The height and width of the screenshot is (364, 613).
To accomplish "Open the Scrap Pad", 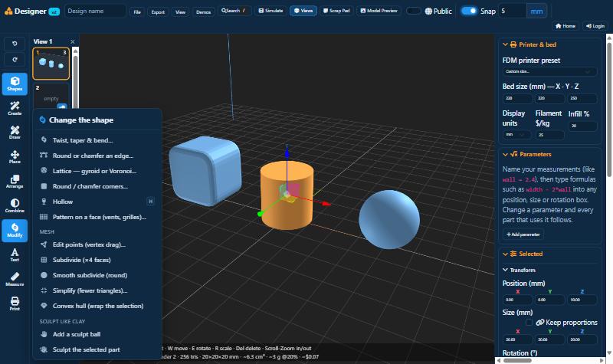I will click(x=336, y=11).
